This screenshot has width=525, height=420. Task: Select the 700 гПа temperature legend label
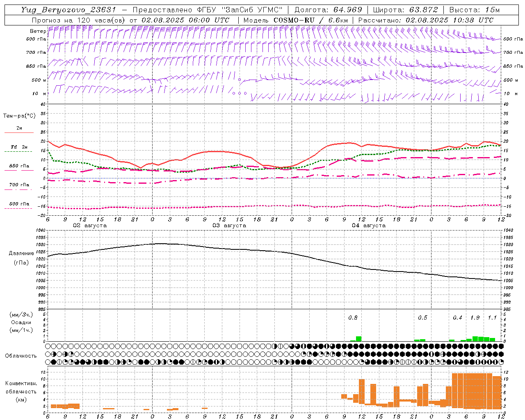click(19, 185)
